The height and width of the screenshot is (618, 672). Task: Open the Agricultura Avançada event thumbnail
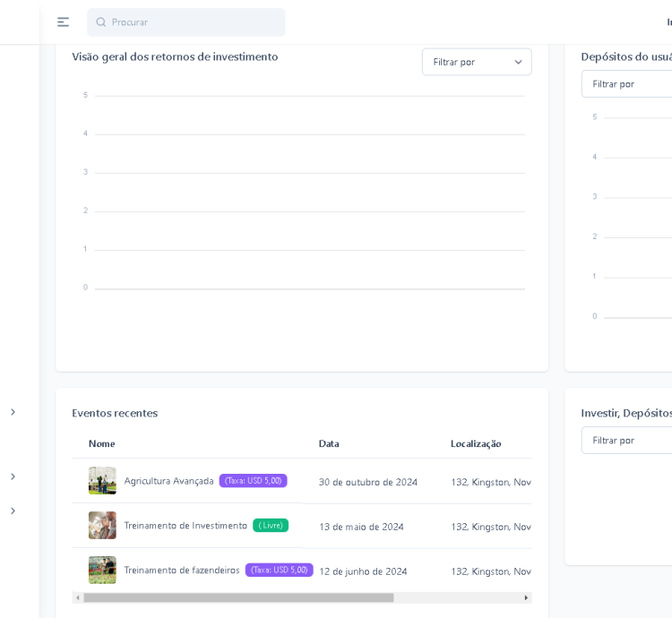(x=102, y=481)
